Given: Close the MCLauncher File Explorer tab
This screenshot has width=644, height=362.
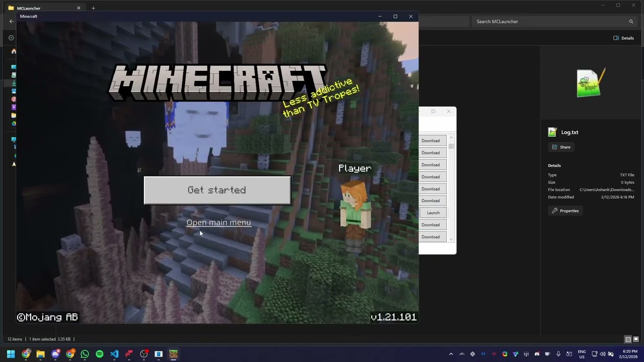Looking at the screenshot, I should point(78,8).
